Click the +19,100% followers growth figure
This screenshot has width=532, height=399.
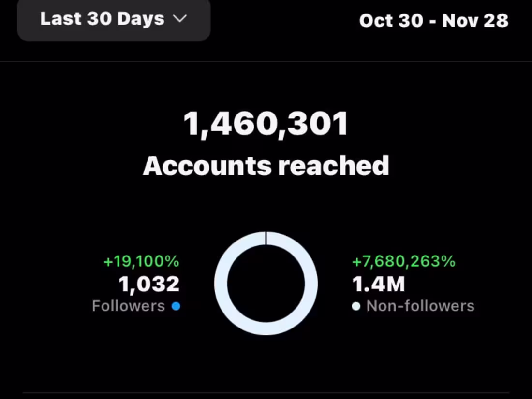(141, 261)
